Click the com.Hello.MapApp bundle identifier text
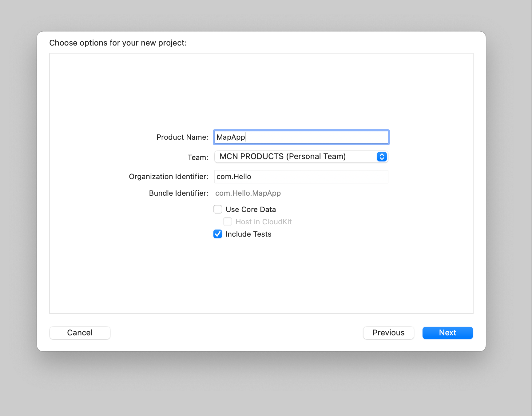Viewport: 532px width, 416px height. pos(248,193)
